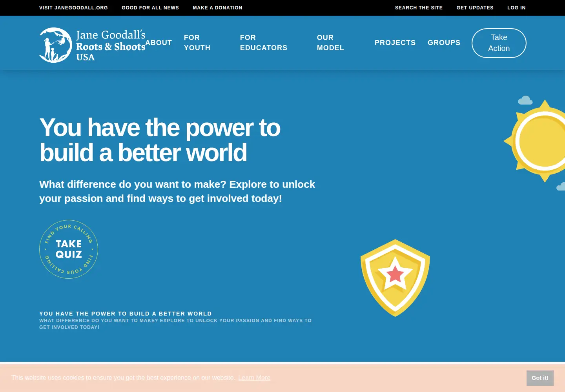This screenshot has height=392, width=565.
Task: Open Good For All News link
Action: (150, 8)
